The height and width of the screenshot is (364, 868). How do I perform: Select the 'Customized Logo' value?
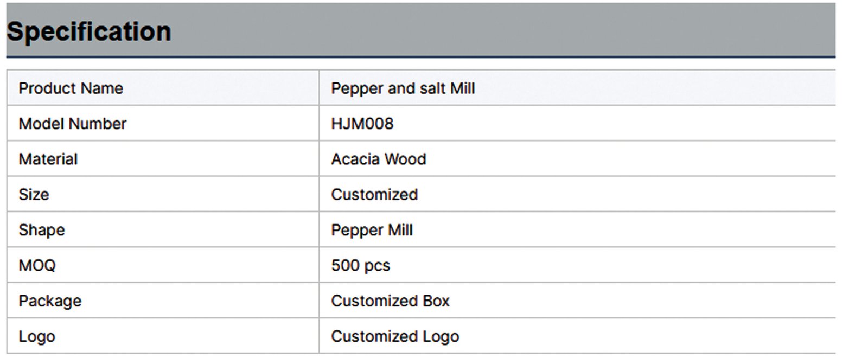pos(395,336)
